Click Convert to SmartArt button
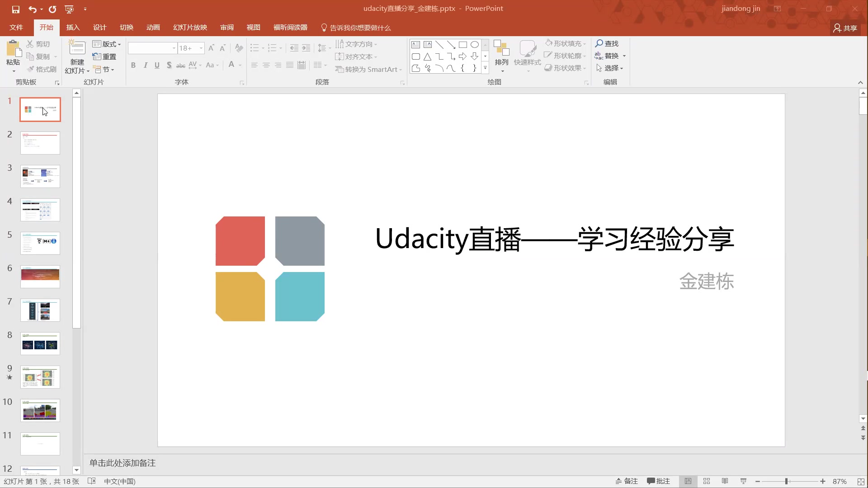This screenshot has height=488, width=868. pos(368,69)
